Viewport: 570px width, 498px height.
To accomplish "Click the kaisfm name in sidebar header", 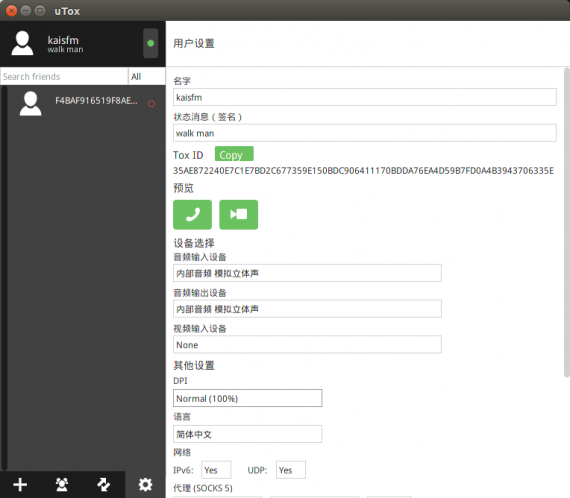I will tap(63, 40).
